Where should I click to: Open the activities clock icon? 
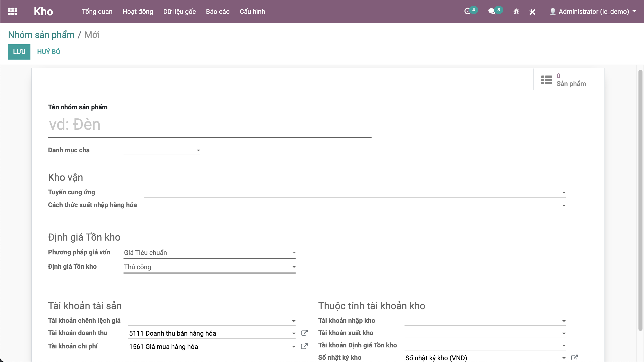click(467, 11)
